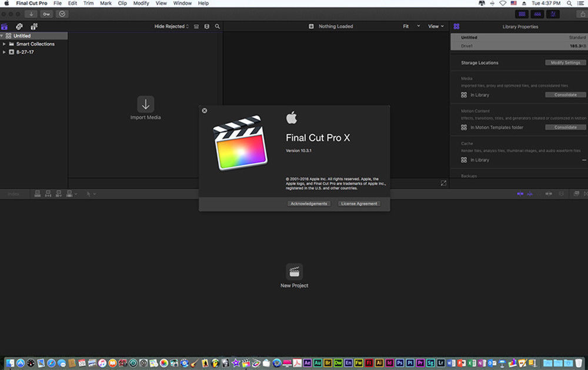Open the Modify menu

[x=141, y=4]
